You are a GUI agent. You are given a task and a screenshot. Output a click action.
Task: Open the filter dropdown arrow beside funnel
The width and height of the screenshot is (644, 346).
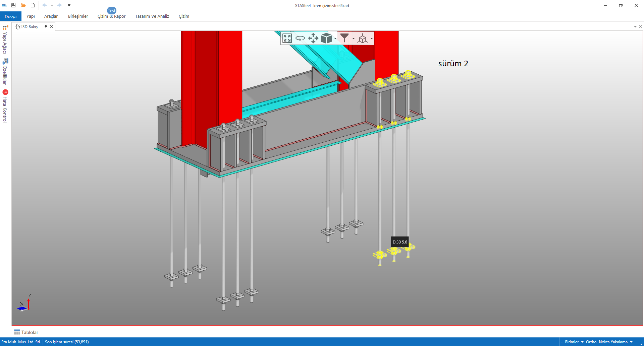click(353, 39)
